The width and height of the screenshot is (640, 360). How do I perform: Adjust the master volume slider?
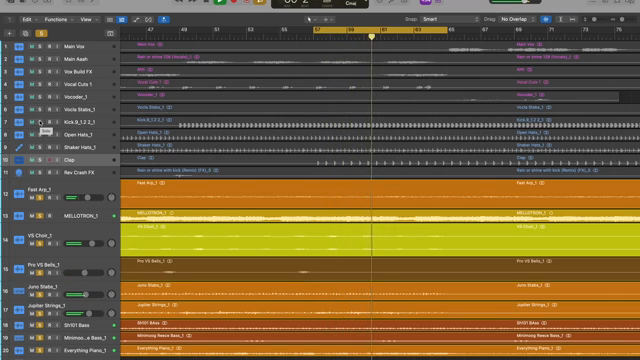point(515,2)
